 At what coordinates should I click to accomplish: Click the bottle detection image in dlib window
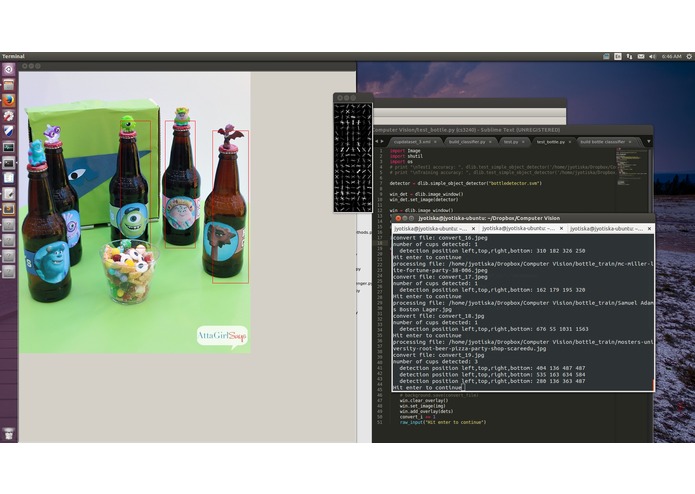134,213
